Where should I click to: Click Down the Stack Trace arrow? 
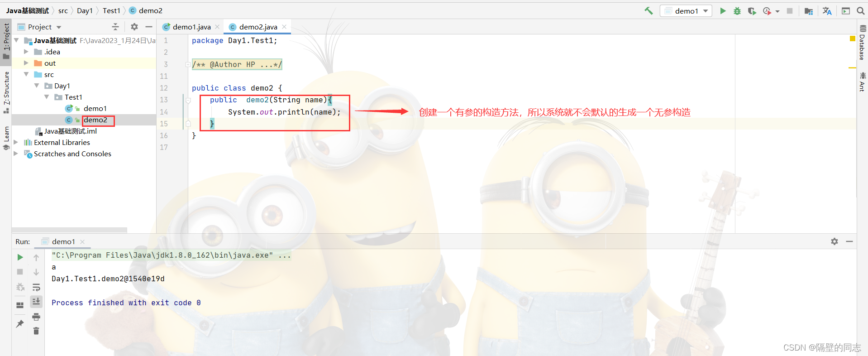point(36,272)
